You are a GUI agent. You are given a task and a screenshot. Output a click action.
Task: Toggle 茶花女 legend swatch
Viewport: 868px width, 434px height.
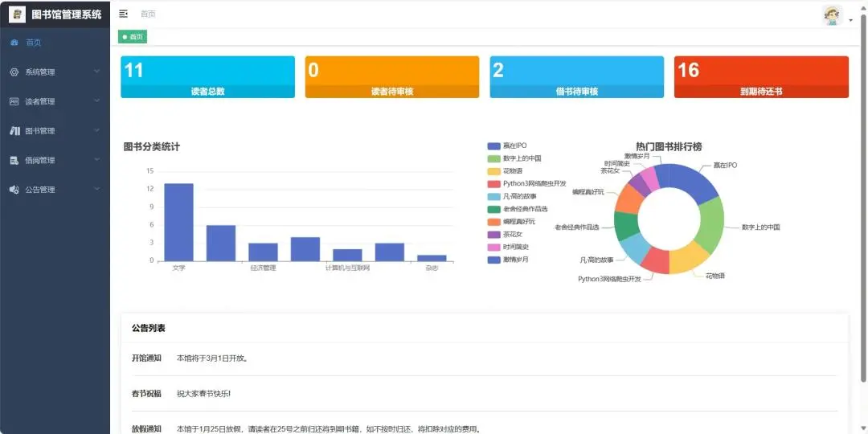493,235
